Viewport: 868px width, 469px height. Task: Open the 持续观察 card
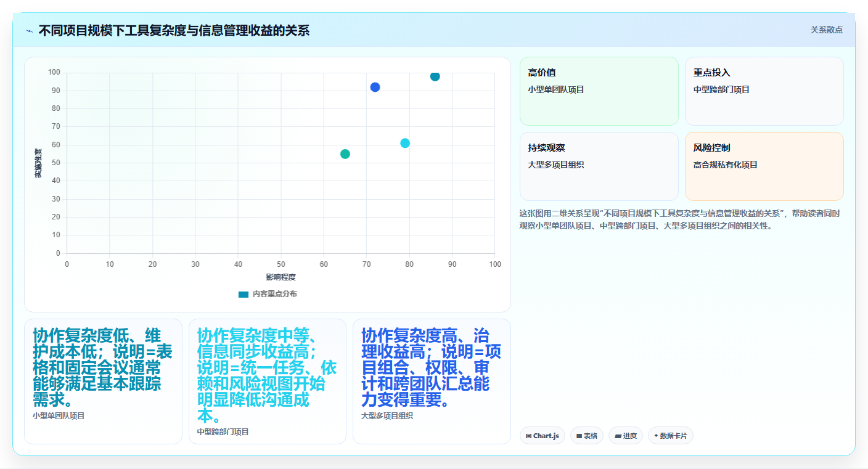[x=599, y=166]
